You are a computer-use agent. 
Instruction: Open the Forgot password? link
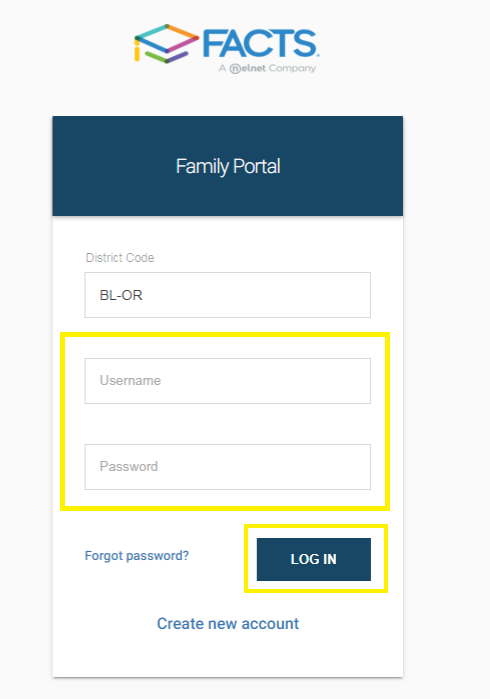(x=137, y=556)
